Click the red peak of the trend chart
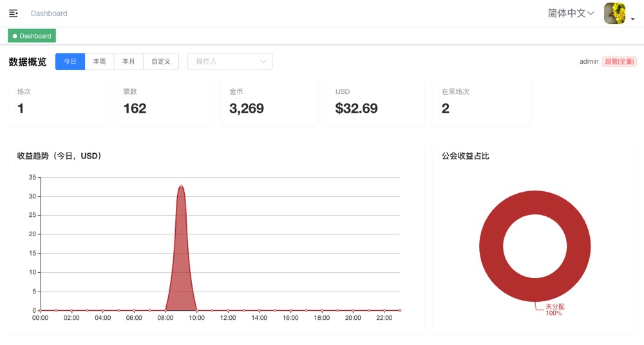This screenshot has height=345, width=644. pyautogui.click(x=181, y=187)
